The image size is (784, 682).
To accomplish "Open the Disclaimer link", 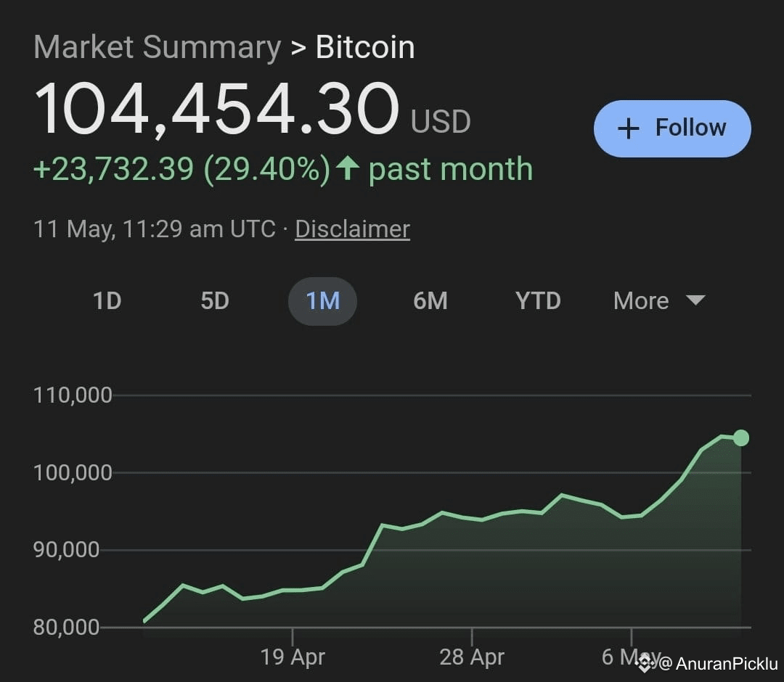I will click(x=353, y=229).
